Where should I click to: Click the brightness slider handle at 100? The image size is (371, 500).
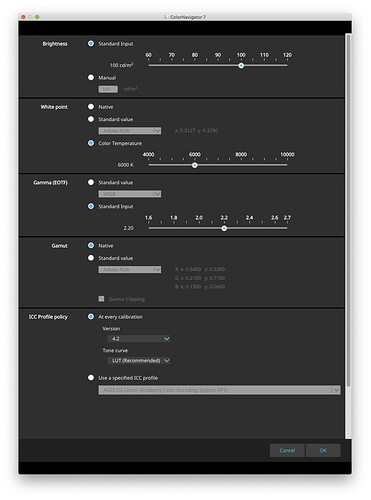(x=241, y=66)
